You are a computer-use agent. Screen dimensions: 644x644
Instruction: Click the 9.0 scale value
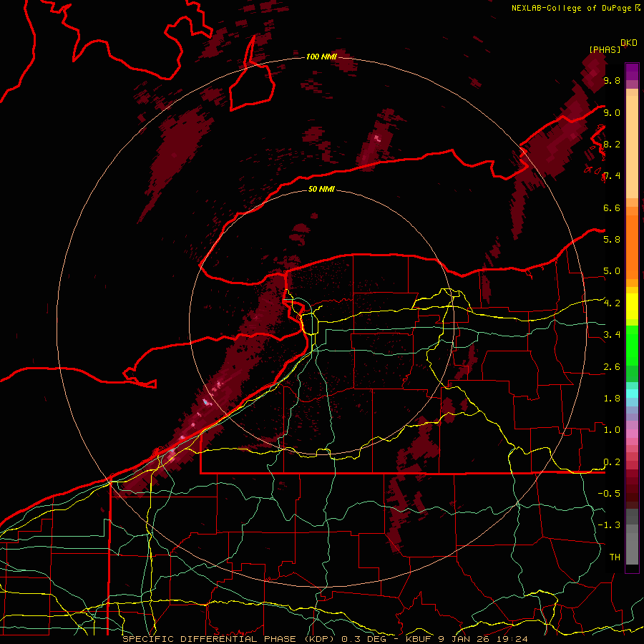coord(612,112)
